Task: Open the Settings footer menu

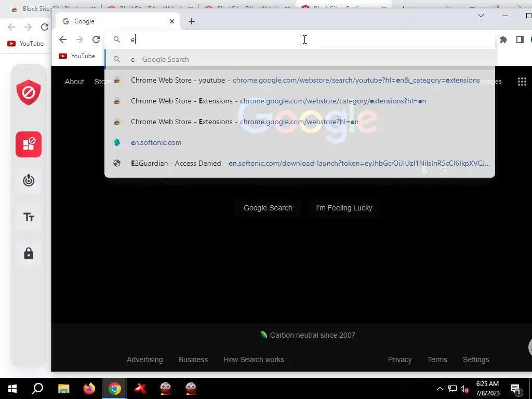Action: pyautogui.click(x=476, y=360)
